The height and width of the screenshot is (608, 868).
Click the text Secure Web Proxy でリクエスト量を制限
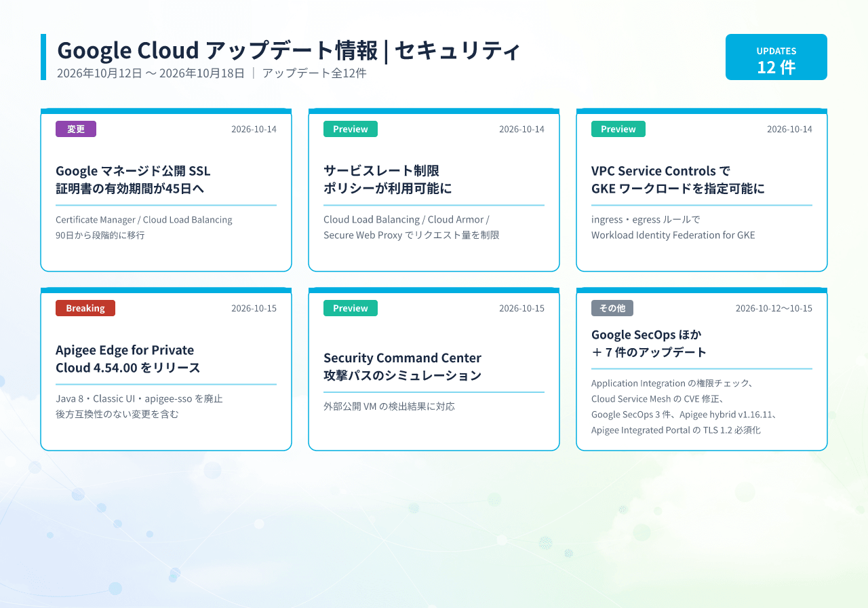412,235
